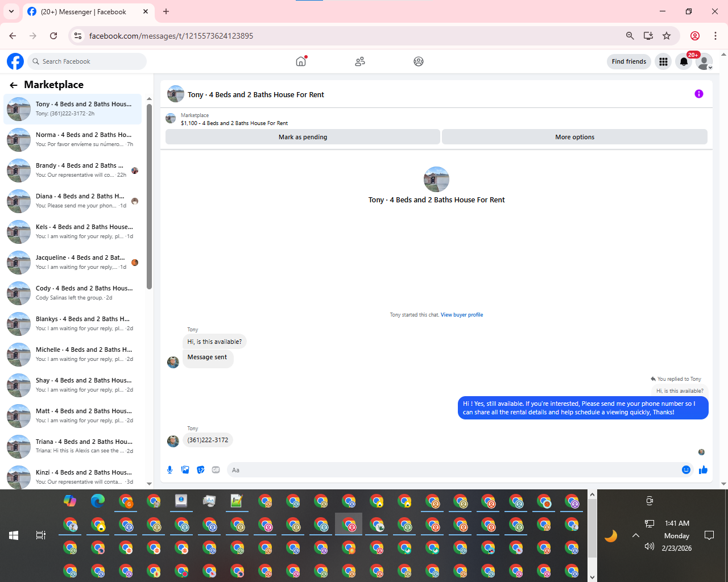The width and height of the screenshot is (728, 582).
Task: Focus the Search Facebook field
Action: click(x=87, y=61)
